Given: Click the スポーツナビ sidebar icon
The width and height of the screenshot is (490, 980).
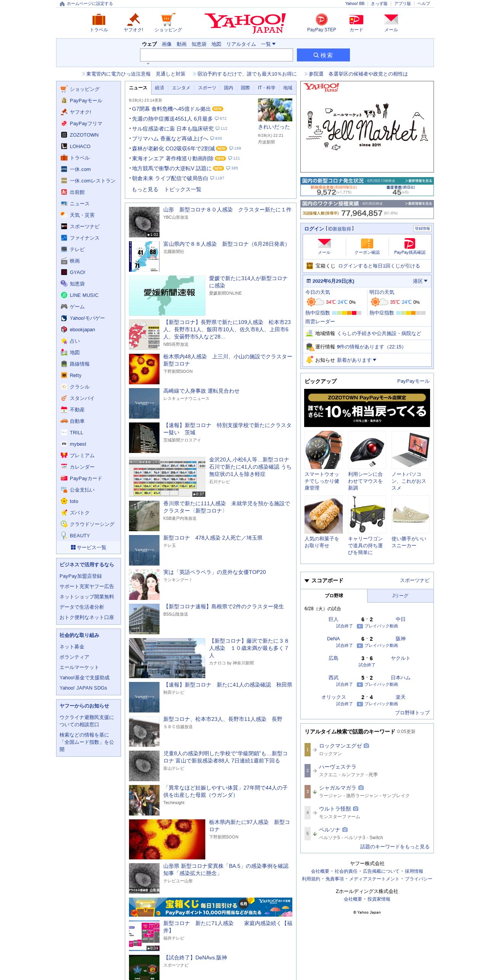Looking at the screenshot, I should point(64,227).
